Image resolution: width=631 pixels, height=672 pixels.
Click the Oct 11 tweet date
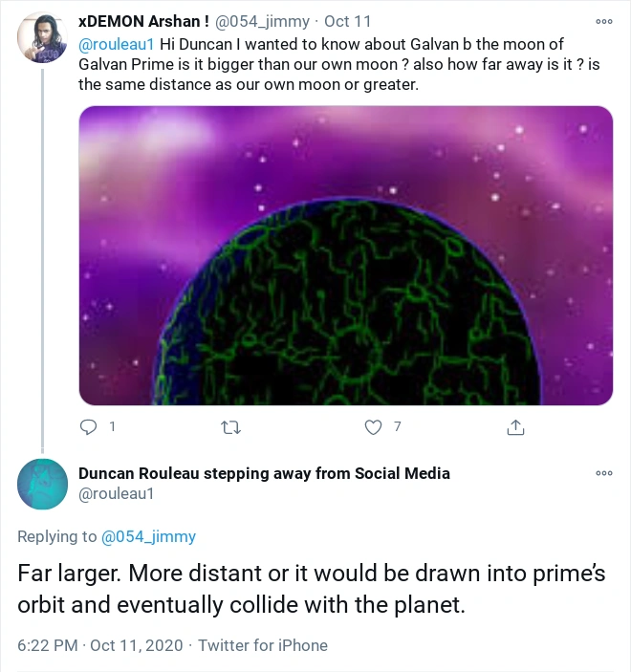pos(348,23)
